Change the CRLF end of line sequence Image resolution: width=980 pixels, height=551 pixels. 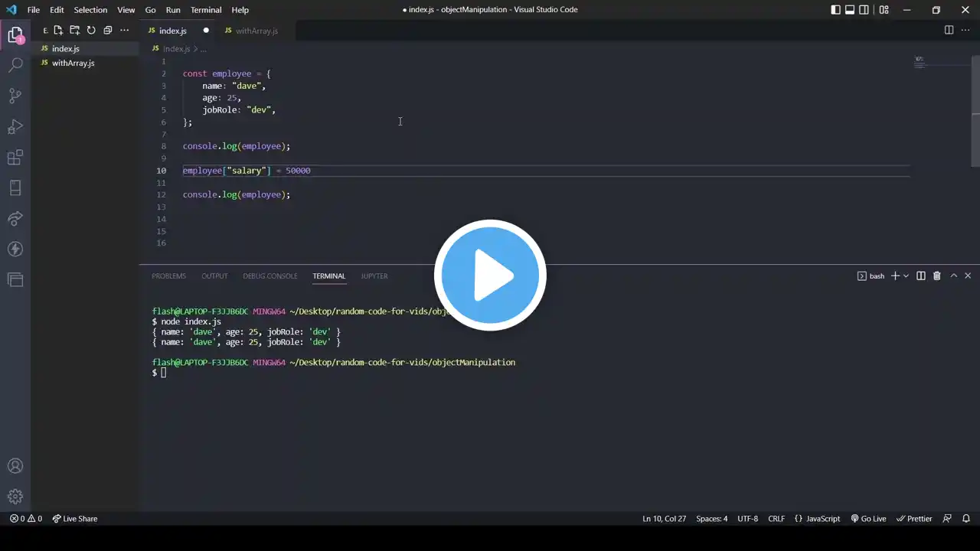coord(776,519)
